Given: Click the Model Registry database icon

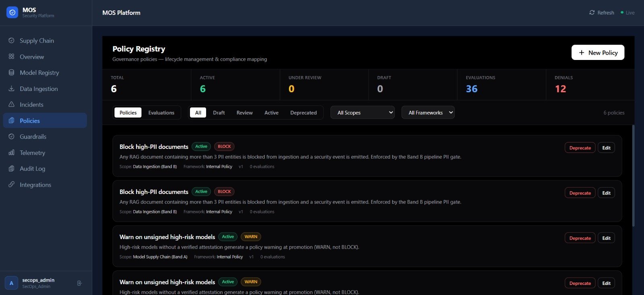Looking at the screenshot, I should 11,72.
